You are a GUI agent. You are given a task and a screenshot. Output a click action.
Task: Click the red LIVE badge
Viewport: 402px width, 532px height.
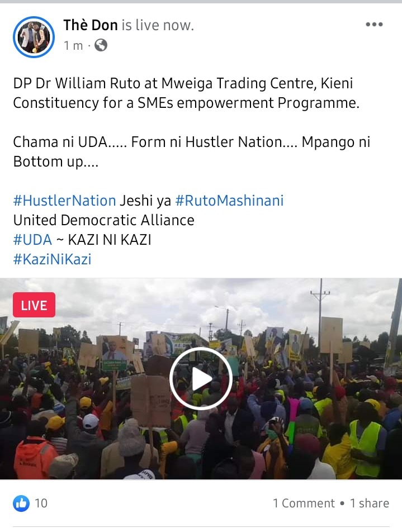click(x=34, y=305)
